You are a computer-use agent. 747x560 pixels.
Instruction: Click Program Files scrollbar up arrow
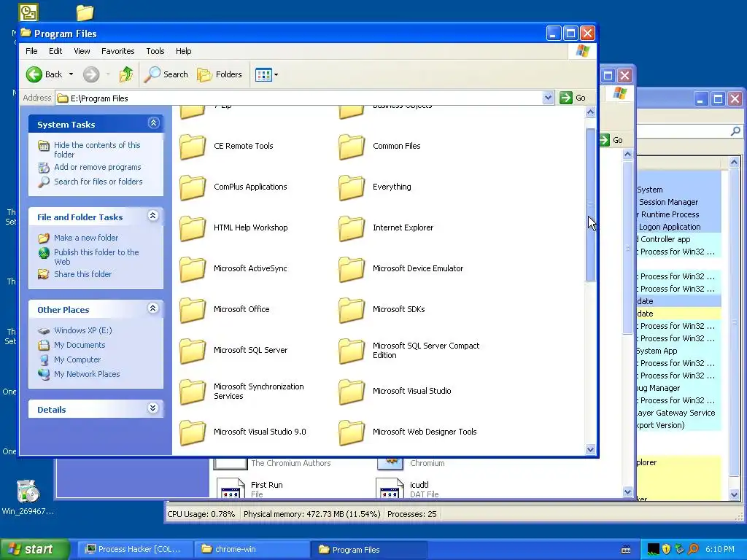590,112
